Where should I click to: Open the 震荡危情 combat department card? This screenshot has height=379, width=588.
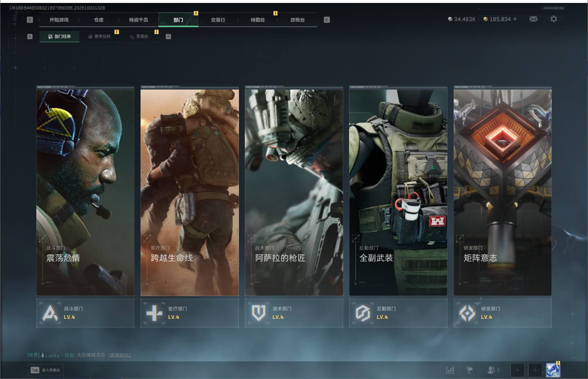[x=85, y=192]
